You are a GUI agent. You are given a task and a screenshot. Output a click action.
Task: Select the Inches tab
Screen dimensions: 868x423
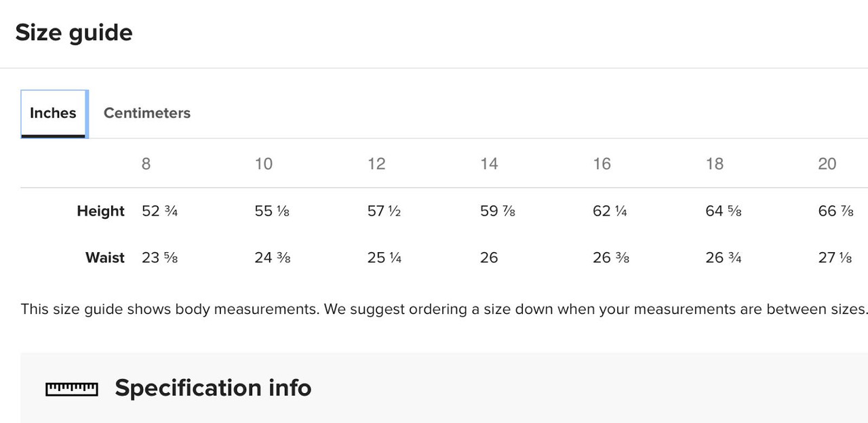[54, 113]
